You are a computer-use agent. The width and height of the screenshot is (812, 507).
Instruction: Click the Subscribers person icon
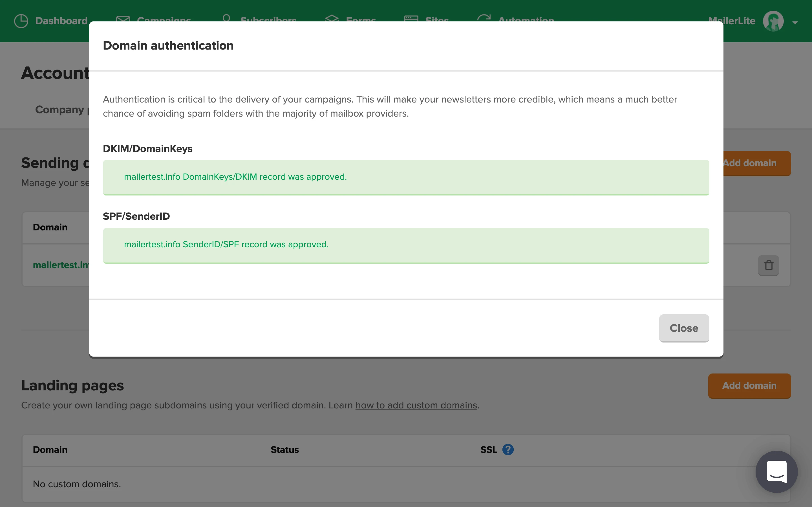[226, 18]
